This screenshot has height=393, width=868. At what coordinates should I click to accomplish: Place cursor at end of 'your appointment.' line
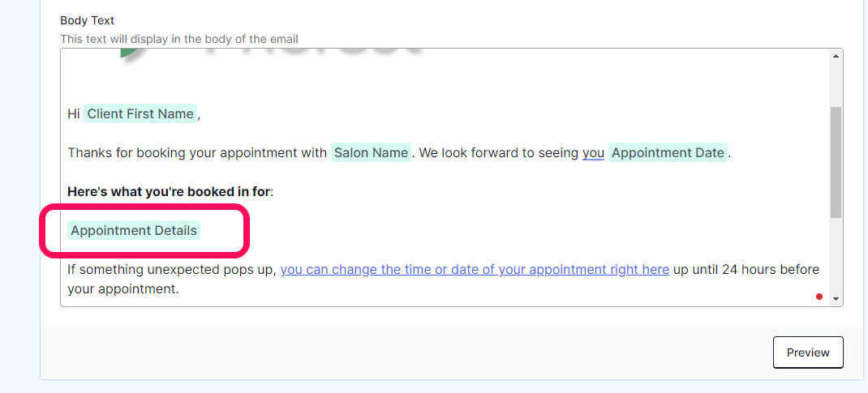pyautogui.click(x=179, y=289)
